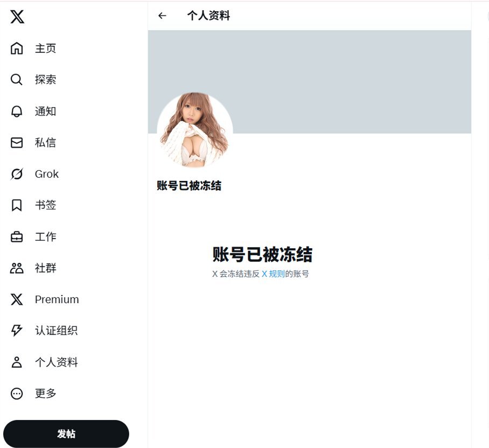Open the X 规则 rules link
This screenshot has height=448, width=489.
tap(273, 274)
